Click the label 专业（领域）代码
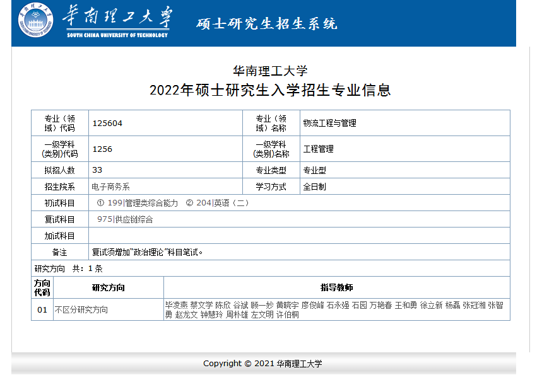 pos(60,124)
